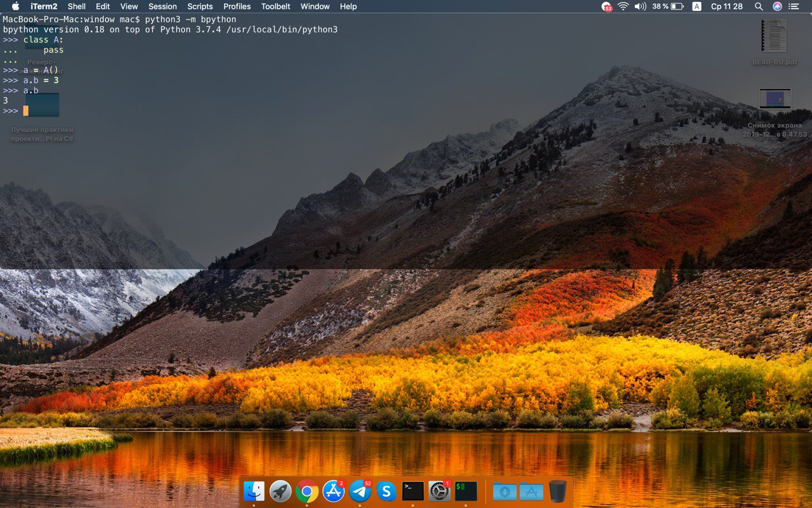Open System Preferences gear in Dock

tap(440, 491)
